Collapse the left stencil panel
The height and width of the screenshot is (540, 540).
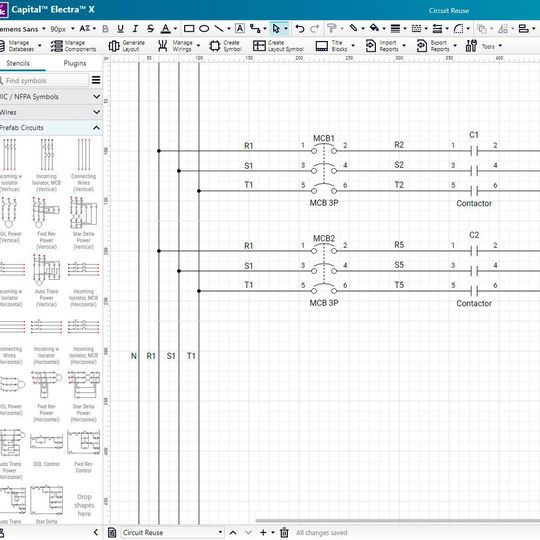coord(96,532)
